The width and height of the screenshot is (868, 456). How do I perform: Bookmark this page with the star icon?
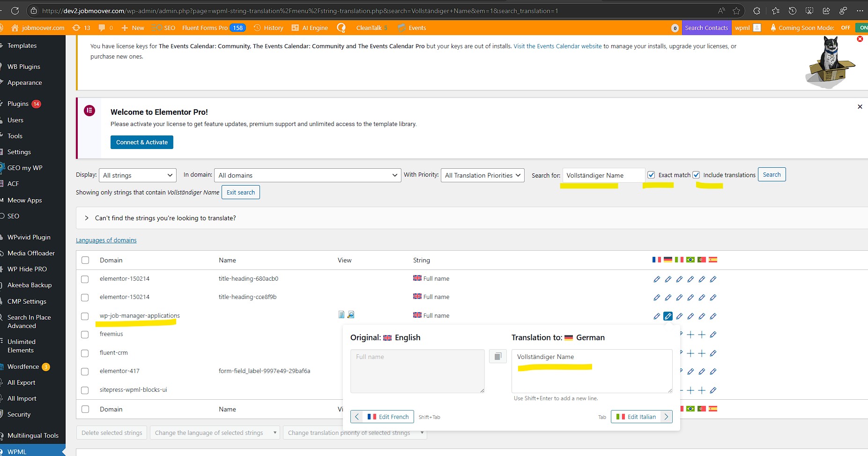pos(736,11)
